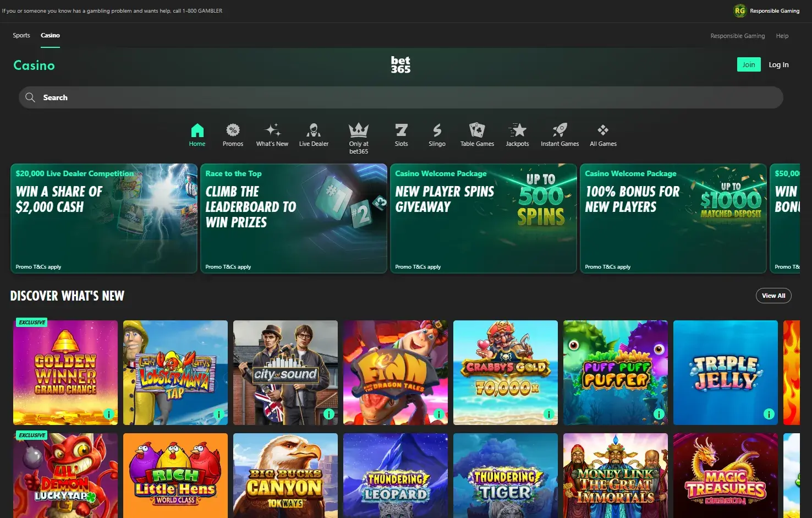The height and width of the screenshot is (518, 812).
Task: Show info for City of Sound
Action: click(x=329, y=414)
